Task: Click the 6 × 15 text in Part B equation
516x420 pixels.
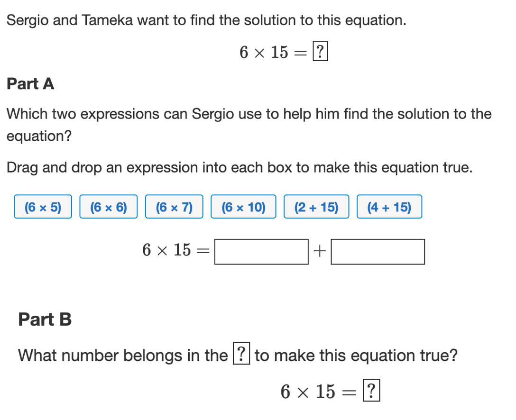Action: coord(308,392)
